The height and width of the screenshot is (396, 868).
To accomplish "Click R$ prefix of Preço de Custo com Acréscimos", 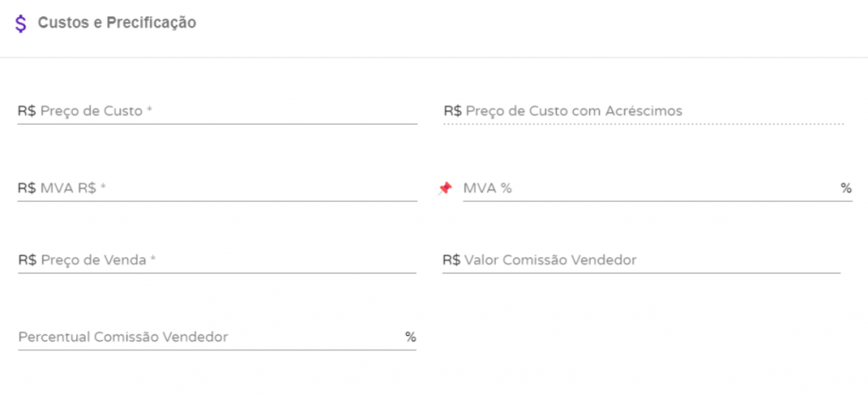I will 452,111.
